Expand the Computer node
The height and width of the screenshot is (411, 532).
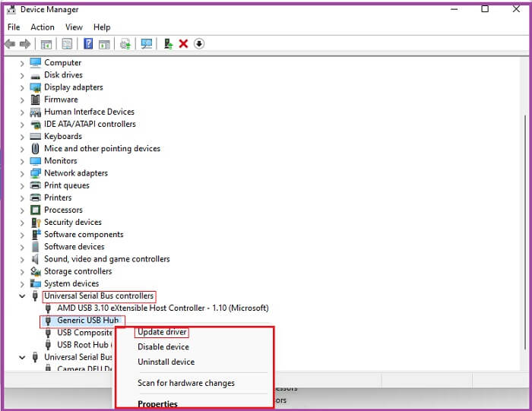pos(22,63)
